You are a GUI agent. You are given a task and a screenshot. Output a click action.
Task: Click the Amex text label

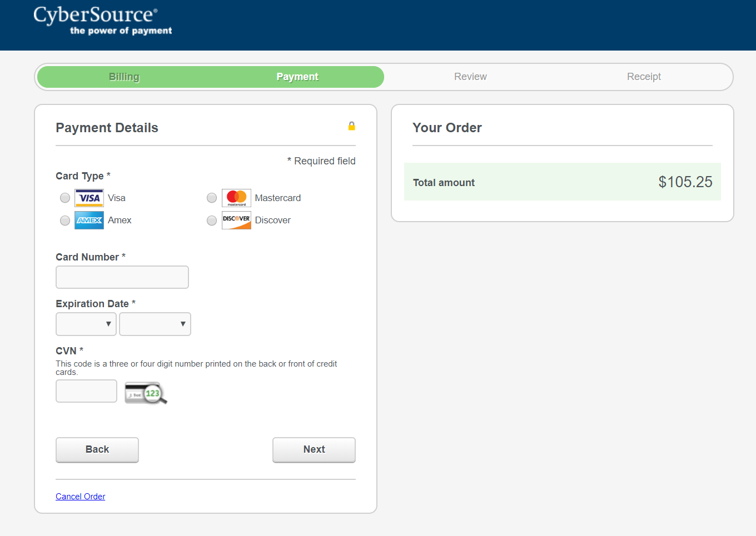(x=120, y=220)
